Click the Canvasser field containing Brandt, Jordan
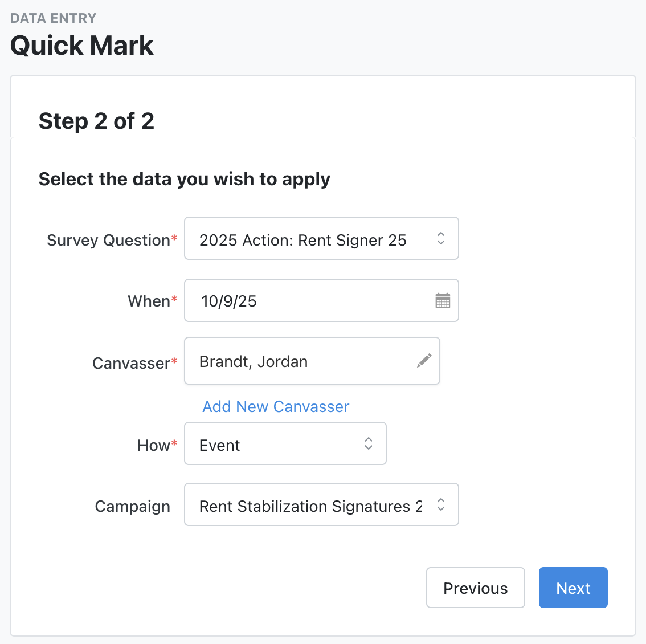 [x=302, y=361]
